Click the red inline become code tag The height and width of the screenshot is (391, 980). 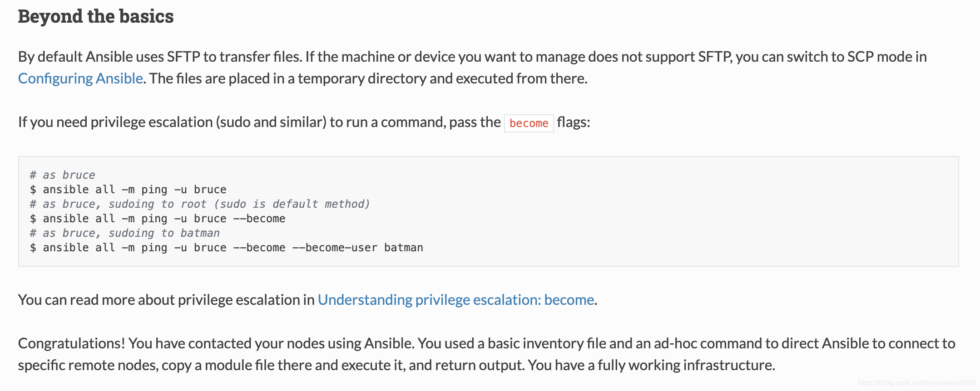(x=529, y=123)
